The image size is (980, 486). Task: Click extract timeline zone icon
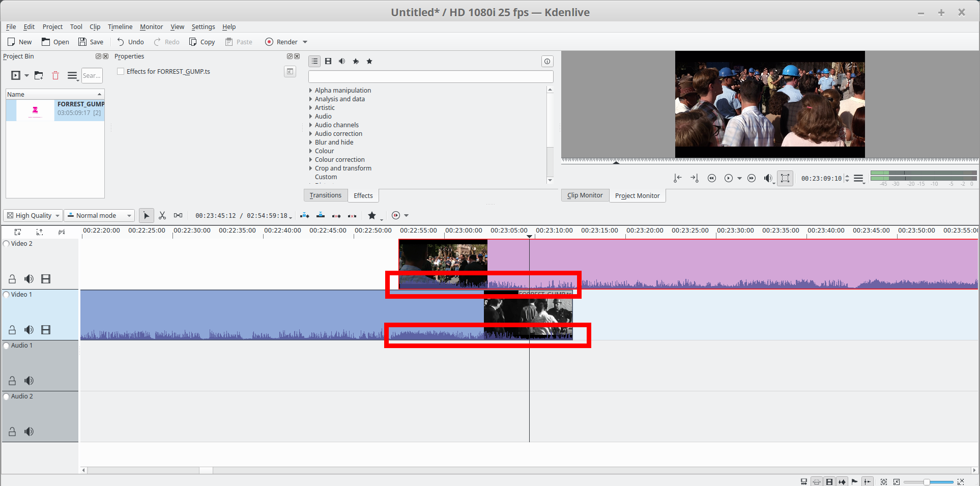336,216
